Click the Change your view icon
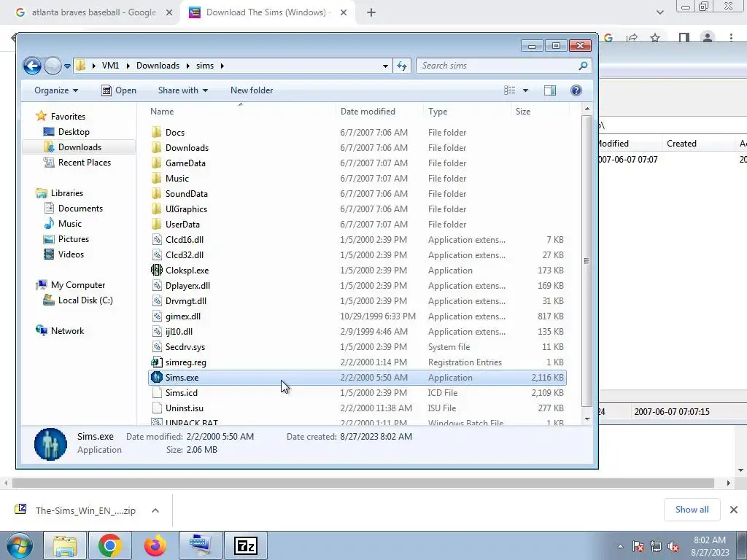Image resolution: width=747 pixels, height=560 pixels. pyautogui.click(x=510, y=90)
